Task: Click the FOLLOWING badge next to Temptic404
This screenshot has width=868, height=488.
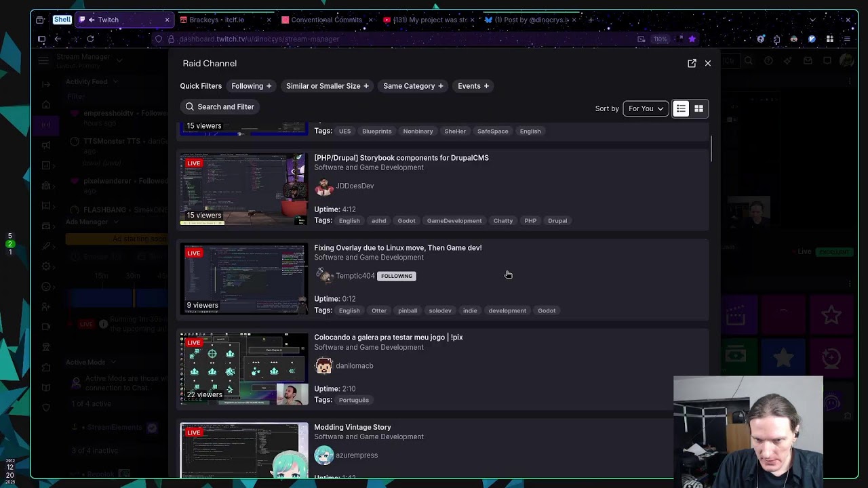Action: click(x=397, y=276)
